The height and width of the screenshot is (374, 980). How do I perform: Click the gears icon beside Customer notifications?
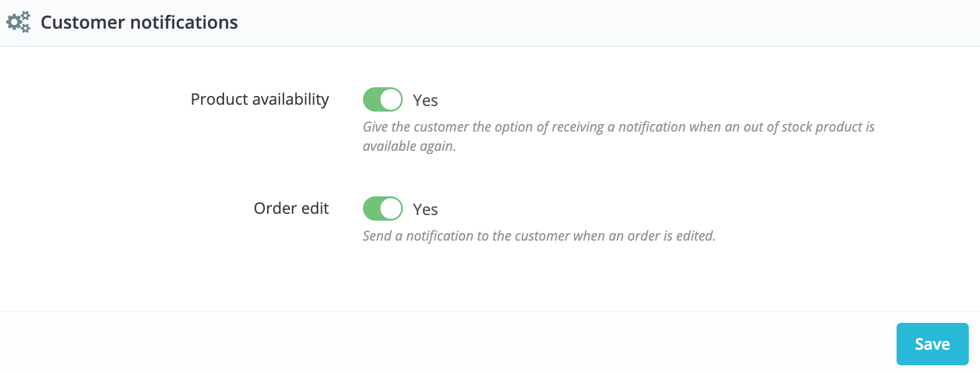(x=18, y=22)
